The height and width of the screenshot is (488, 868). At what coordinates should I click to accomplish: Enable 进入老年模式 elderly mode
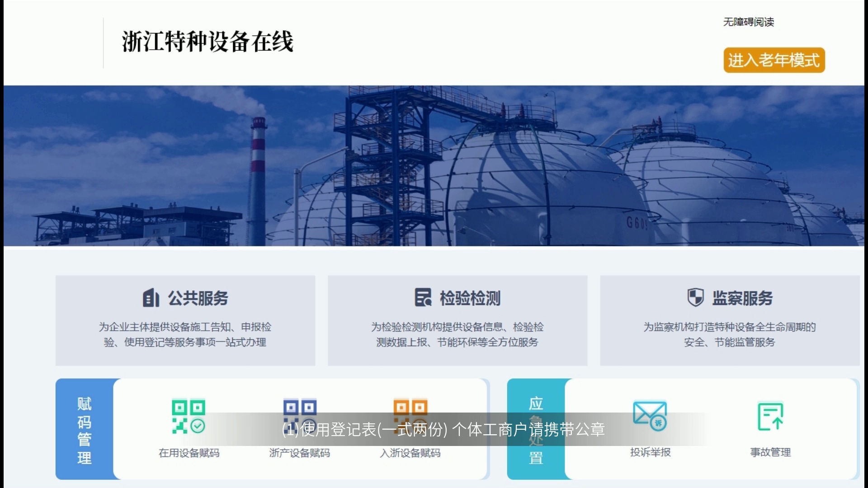pyautogui.click(x=774, y=60)
